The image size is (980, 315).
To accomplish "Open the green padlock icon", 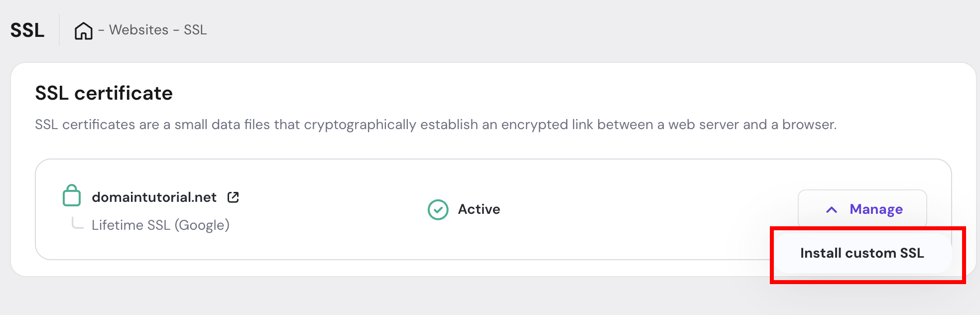I will [72, 195].
